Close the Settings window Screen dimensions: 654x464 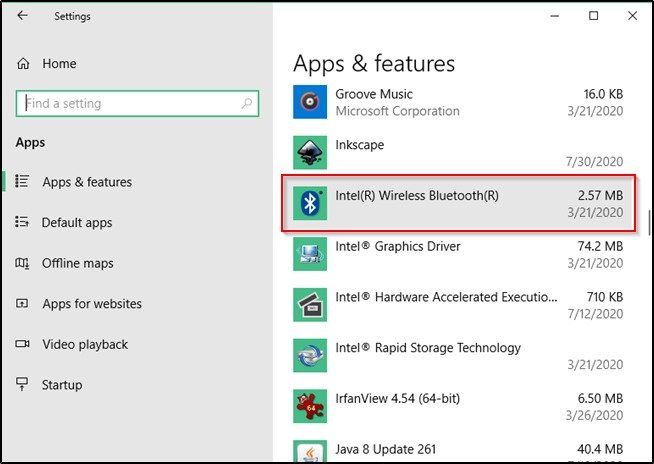coord(632,16)
